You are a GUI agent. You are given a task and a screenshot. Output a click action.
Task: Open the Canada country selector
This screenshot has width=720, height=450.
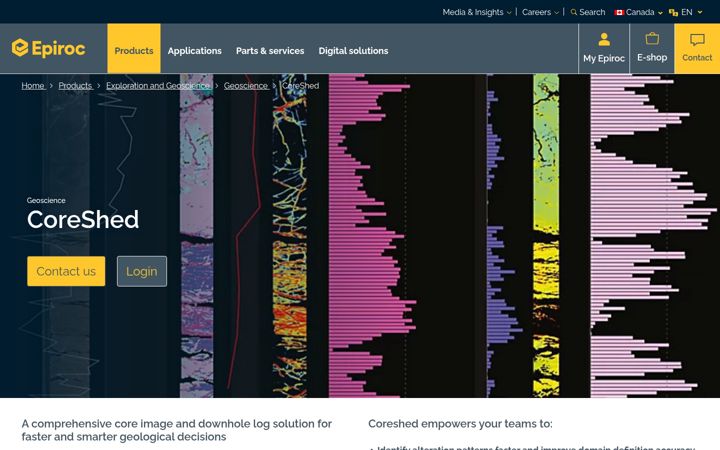tap(639, 12)
